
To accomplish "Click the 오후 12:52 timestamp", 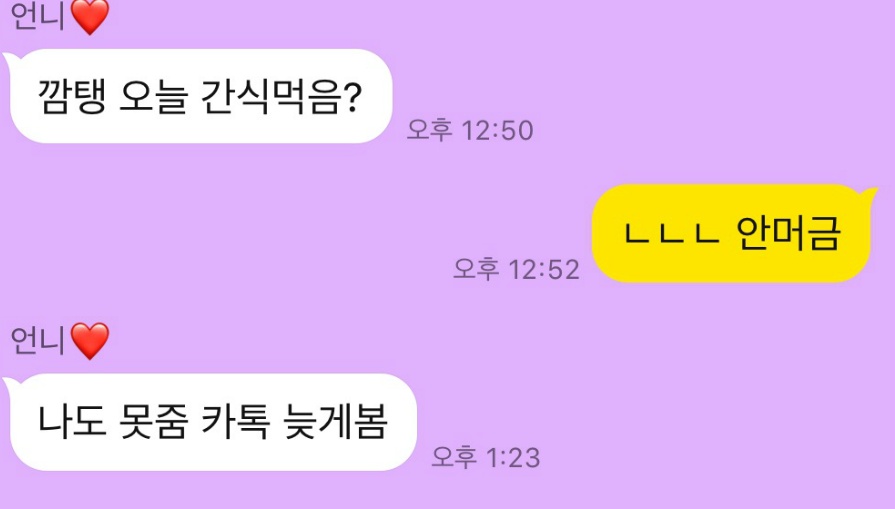I will pos(516,269).
